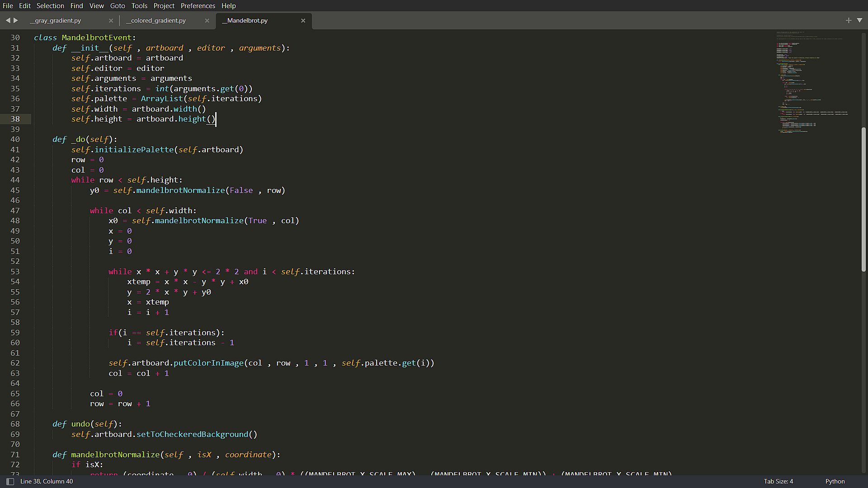This screenshot has width=868, height=488.
Task: Switch to the __gray_gradient.py tab
Action: click(56, 21)
